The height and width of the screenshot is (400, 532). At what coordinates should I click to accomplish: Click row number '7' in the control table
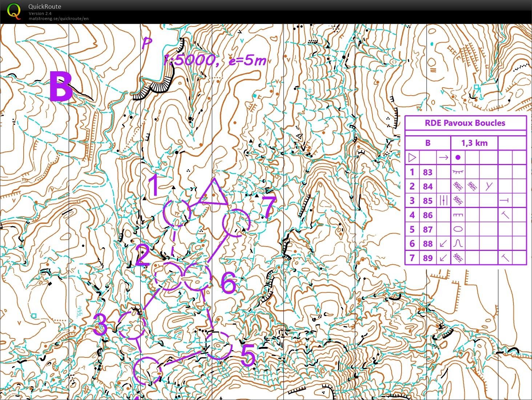click(412, 258)
